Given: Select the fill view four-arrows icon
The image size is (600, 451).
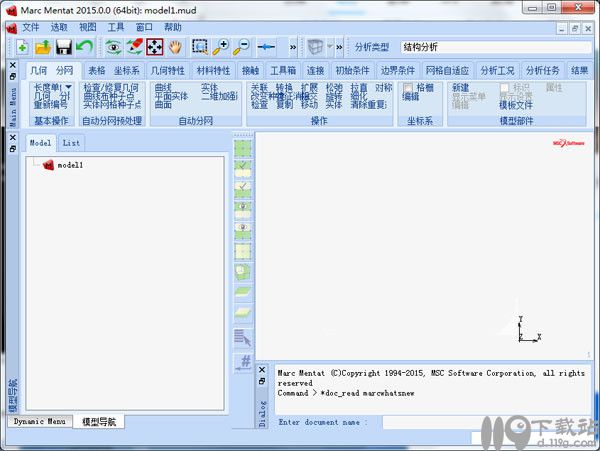Looking at the screenshot, I should (x=155, y=47).
